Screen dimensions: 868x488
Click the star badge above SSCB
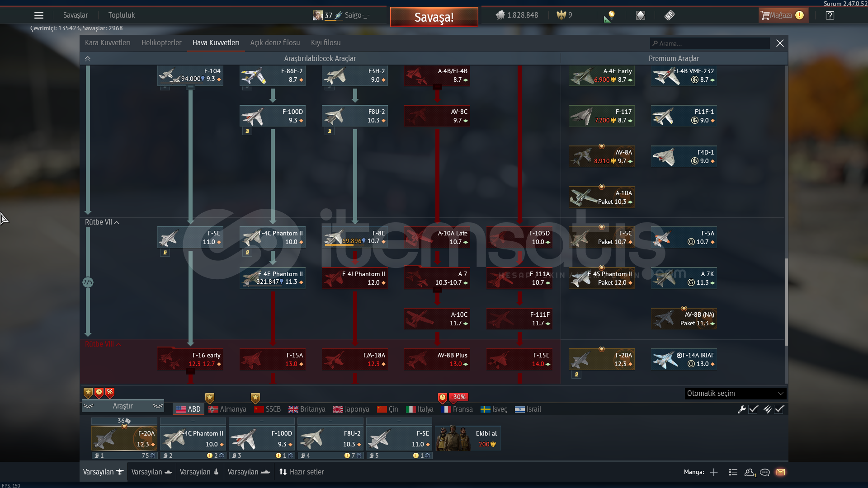pyautogui.click(x=255, y=398)
